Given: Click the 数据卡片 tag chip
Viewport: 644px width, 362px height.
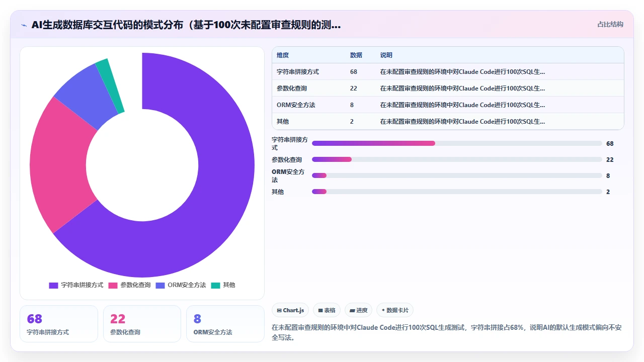Looking at the screenshot, I should tap(395, 310).
